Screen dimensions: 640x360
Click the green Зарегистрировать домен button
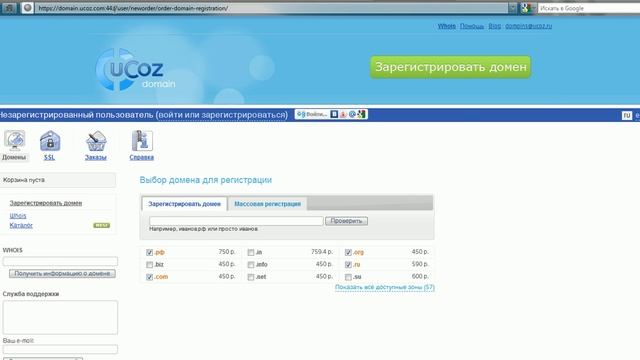[451, 67]
